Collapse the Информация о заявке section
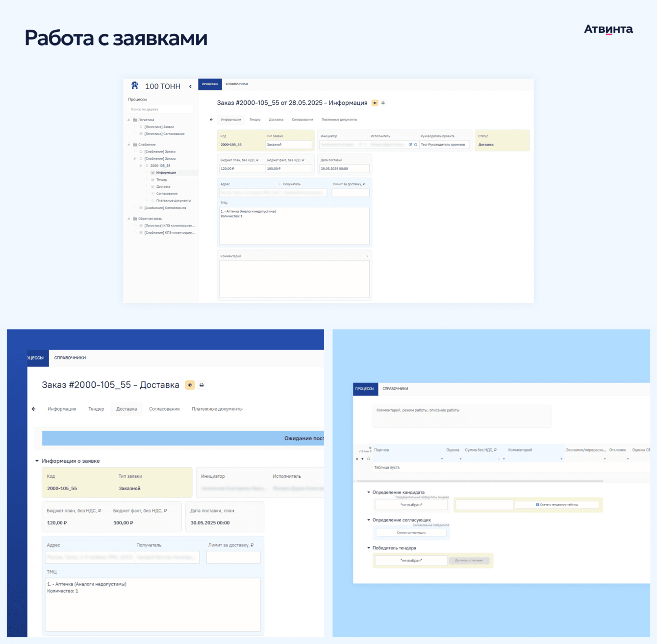Viewport: 657px width, 644px height. click(x=37, y=461)
